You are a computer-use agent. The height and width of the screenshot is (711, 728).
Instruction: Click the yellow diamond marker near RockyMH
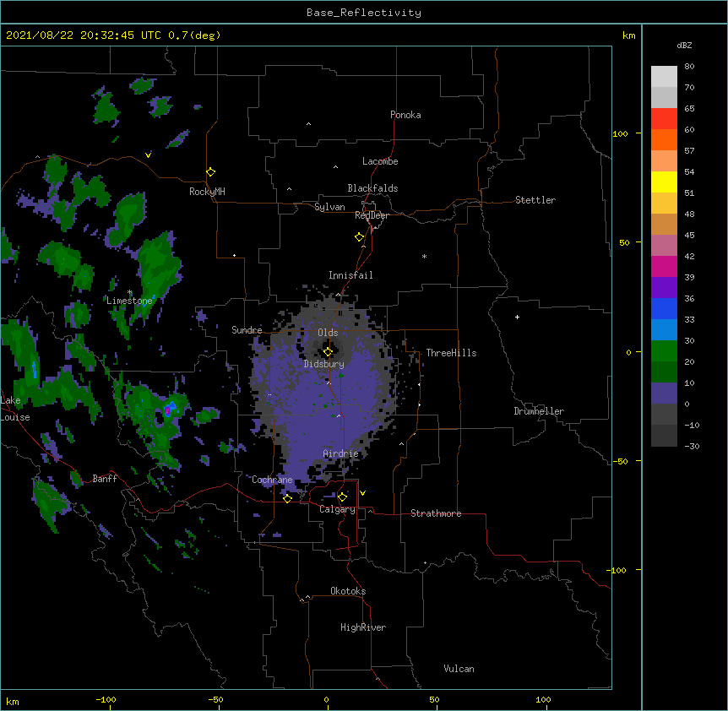[x=210, y=172]
